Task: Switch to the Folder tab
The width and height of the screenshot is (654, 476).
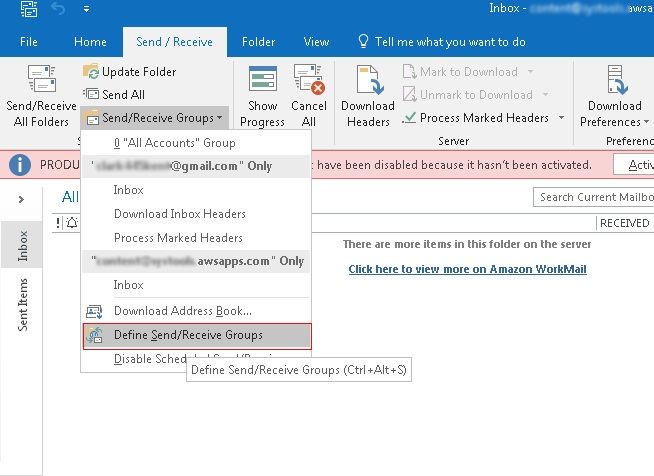Action: 258,42
